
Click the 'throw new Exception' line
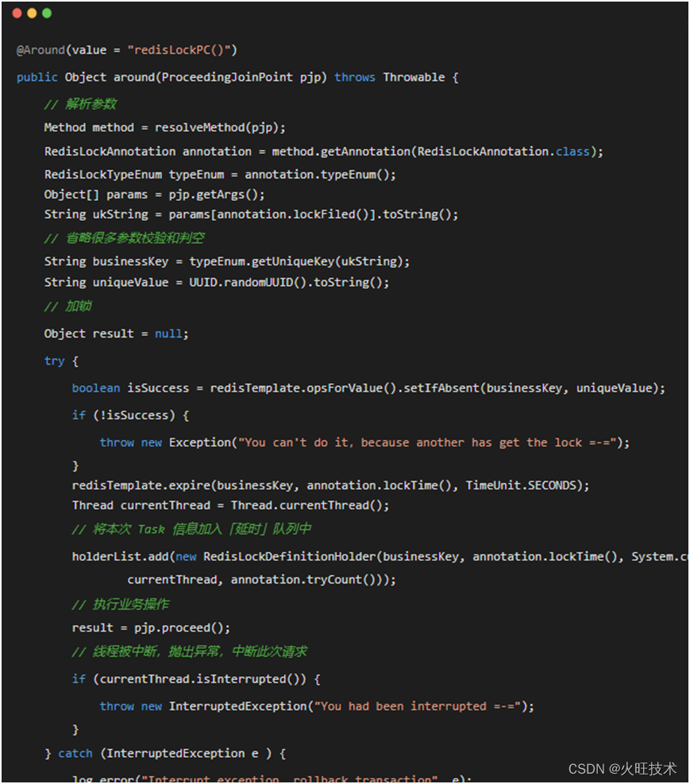pyautogui.click(x=364, y=443)
